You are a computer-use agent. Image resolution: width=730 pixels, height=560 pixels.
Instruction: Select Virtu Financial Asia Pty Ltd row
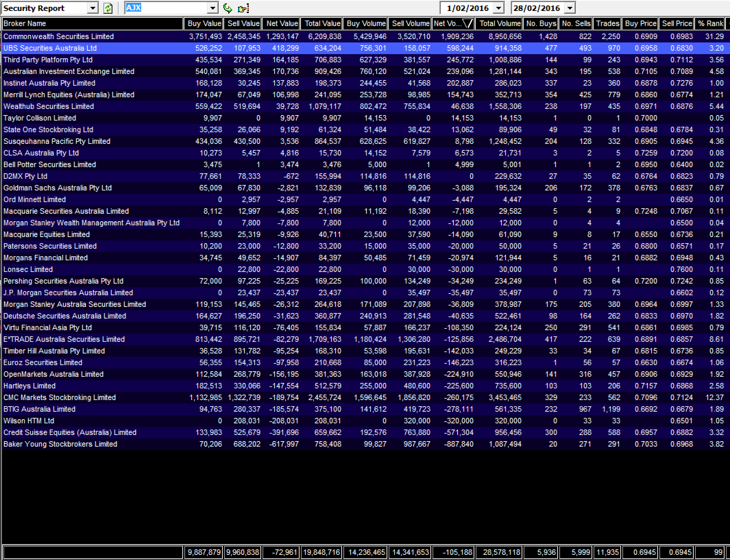pos(366,327)
